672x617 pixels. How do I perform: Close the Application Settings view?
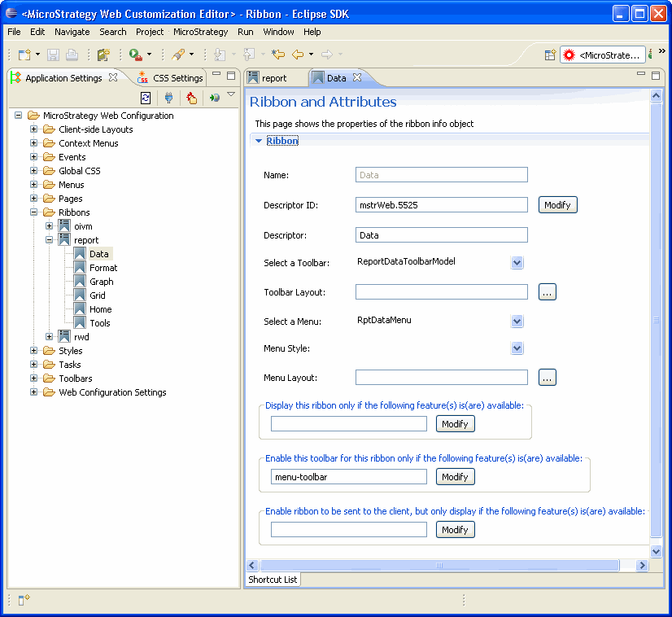pyautogui.click(x=113, y=77)
